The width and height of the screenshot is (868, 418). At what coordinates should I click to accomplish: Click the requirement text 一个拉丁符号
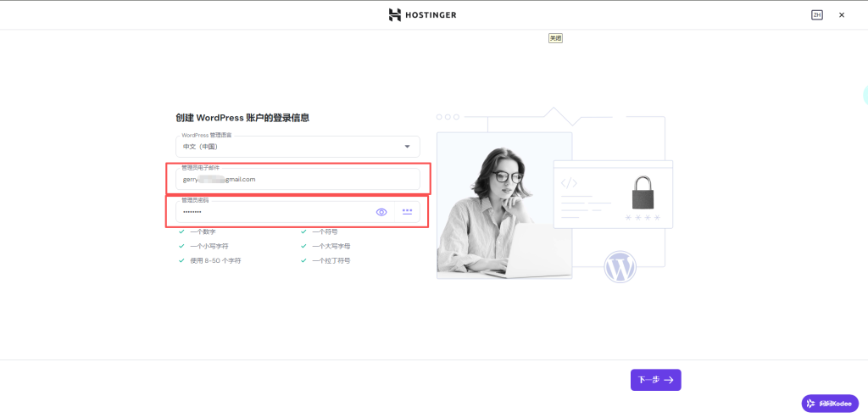pyautogui.click(x=331, y=260)
